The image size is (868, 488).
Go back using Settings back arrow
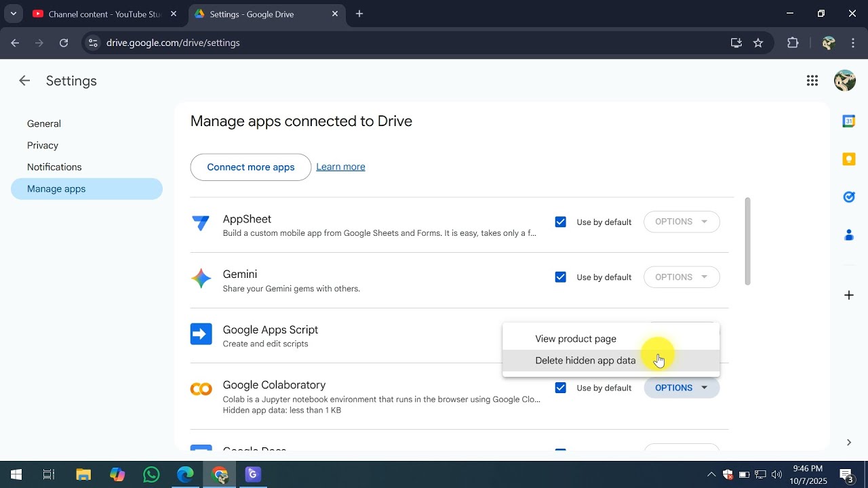click(x=24, y=81)
